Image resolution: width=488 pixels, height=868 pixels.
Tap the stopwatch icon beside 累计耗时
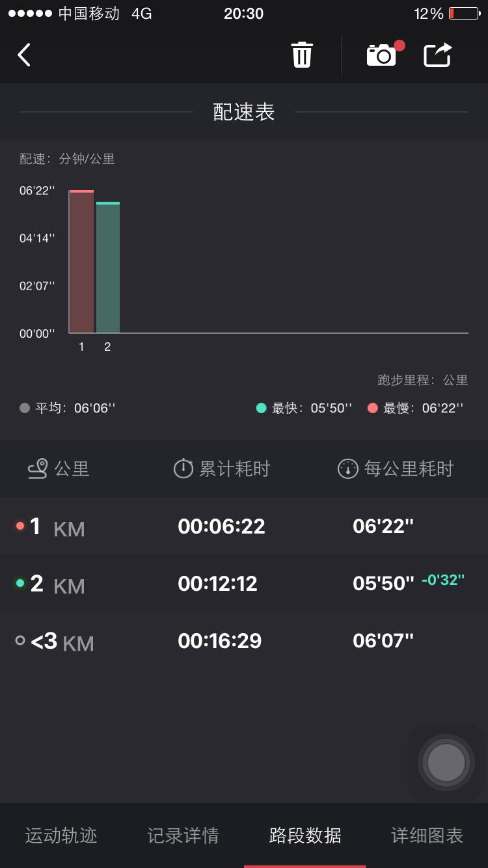point(183,468)
